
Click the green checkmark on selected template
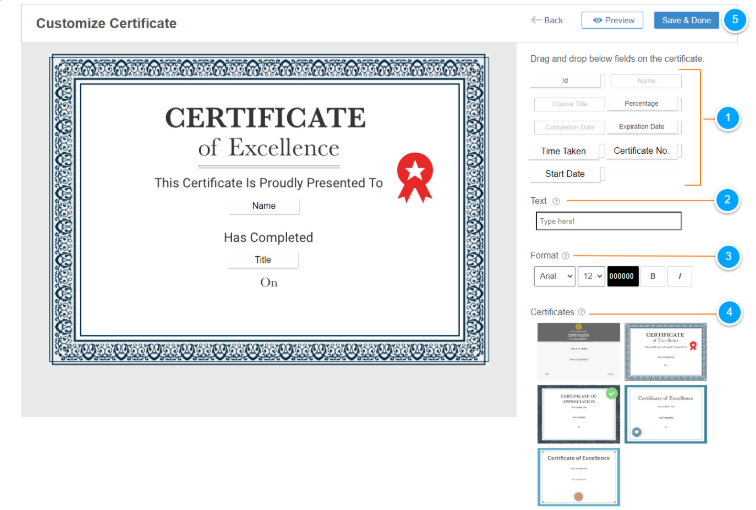pyautogui.click(x=612, y=393)
